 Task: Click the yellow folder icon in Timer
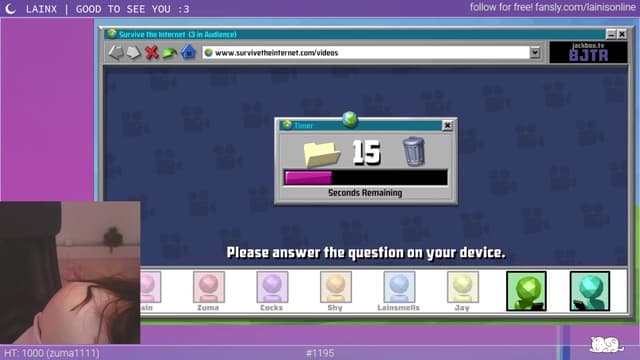pyautogui.click(x=322, y=153)
